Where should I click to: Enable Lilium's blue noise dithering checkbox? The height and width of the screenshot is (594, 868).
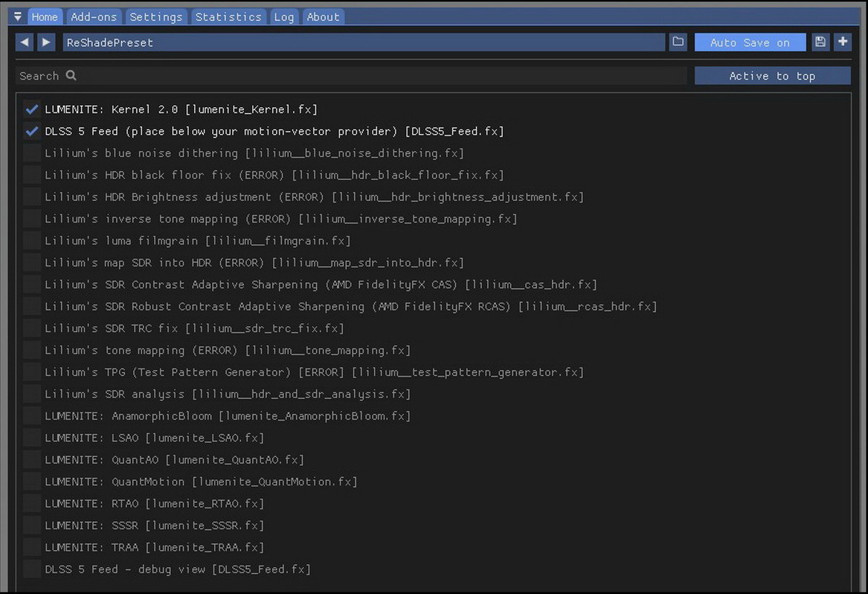click(x=32, y=153)
